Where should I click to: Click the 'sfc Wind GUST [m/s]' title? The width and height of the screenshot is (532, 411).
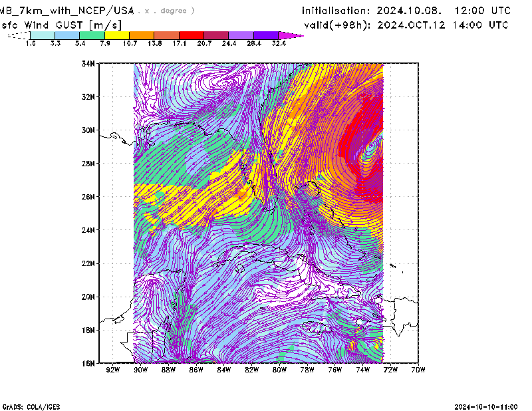click(61, 25)
